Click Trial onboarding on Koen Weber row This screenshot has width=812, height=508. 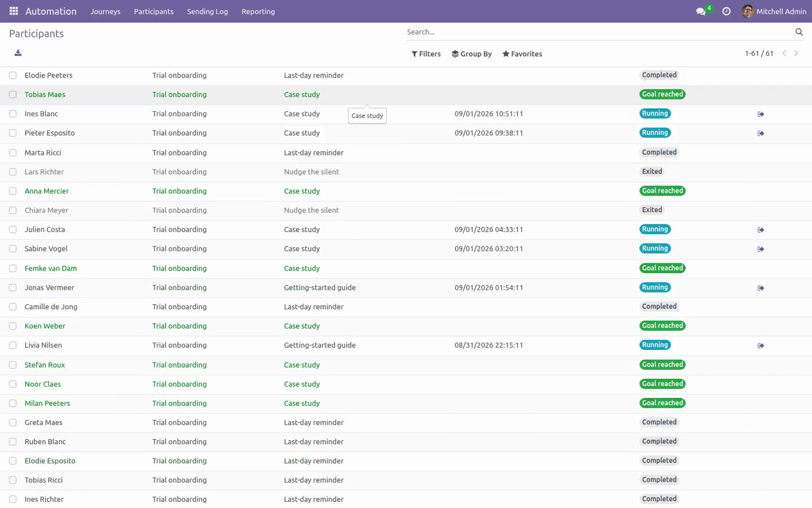click(179, 326)
